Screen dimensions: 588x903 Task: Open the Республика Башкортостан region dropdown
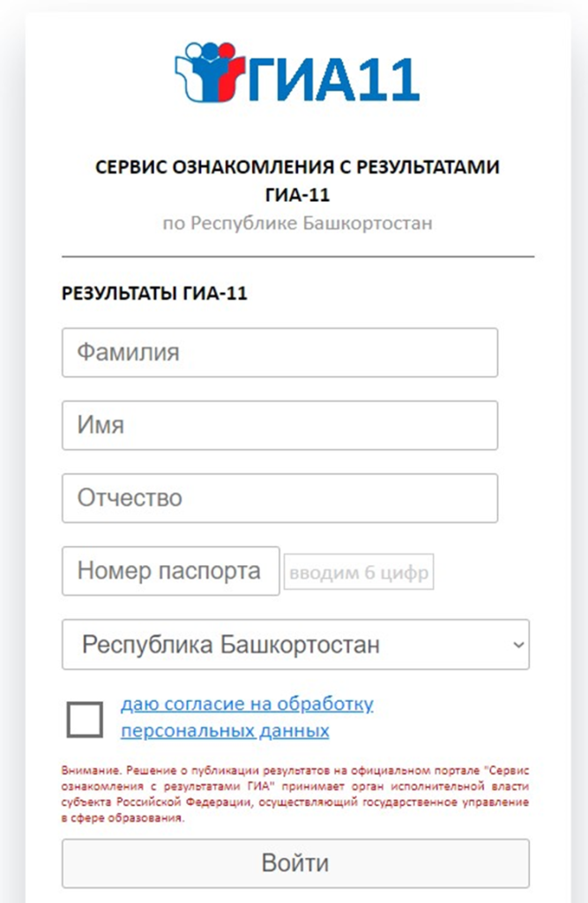click(x=295, y=645)
